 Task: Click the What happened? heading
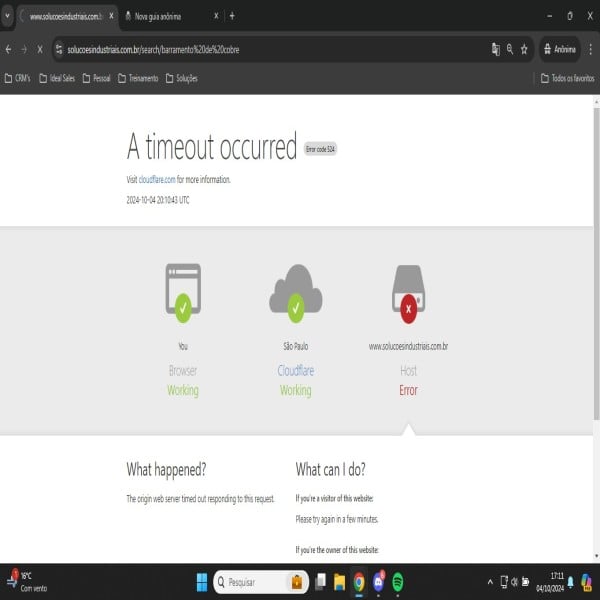pyautogui.click(x=166, y=469)
